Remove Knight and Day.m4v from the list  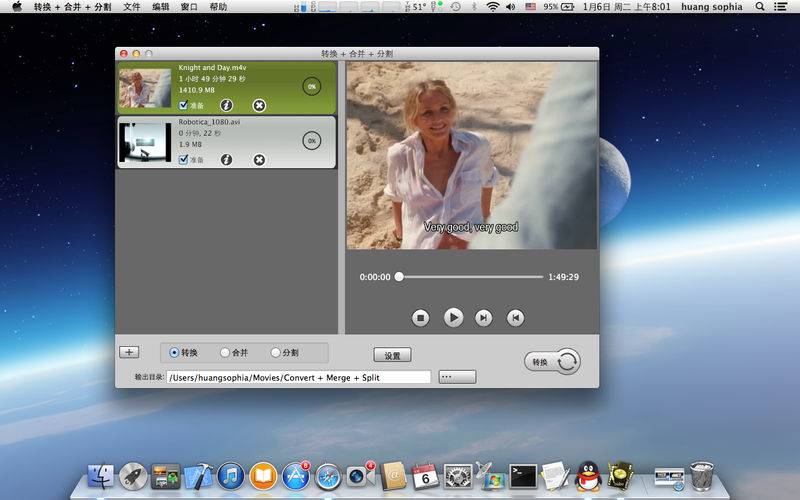259,105
